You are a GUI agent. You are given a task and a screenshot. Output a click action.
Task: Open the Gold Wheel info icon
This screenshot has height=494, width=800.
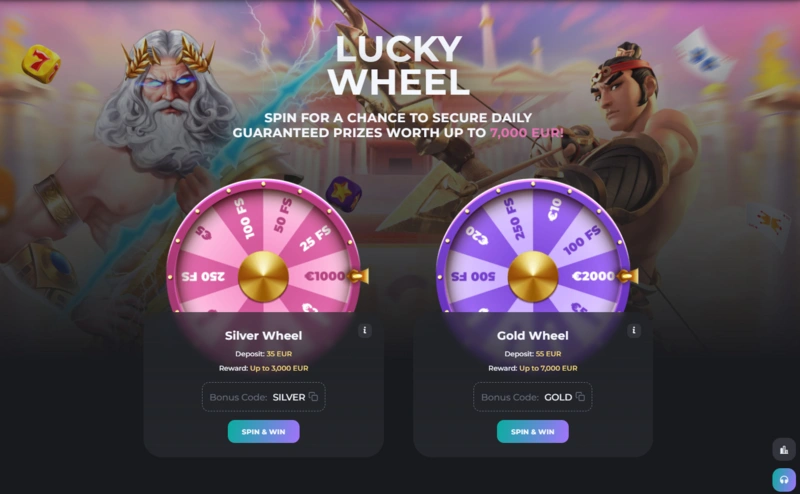[x=634, y=330]
